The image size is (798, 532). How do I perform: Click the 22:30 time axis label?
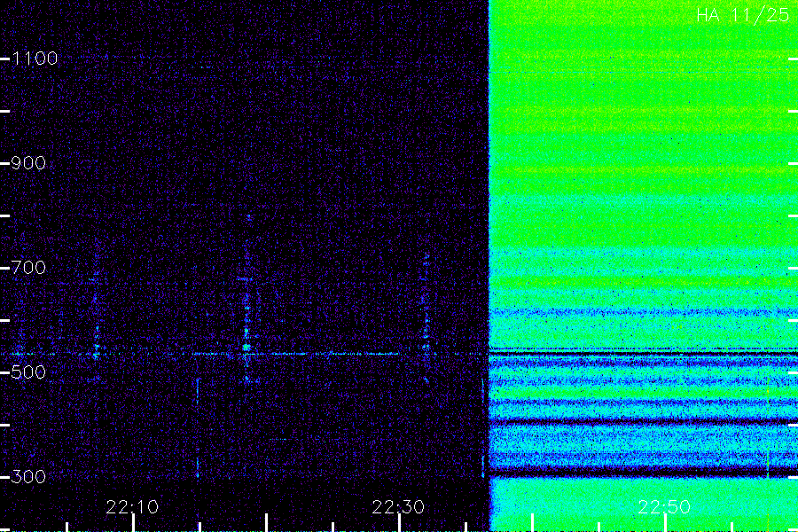(398, 507)
